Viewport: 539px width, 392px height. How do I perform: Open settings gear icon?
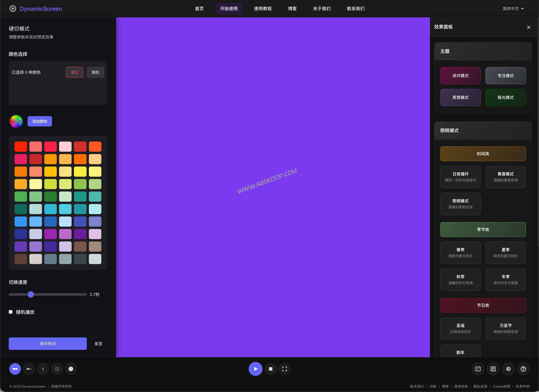point(508,369)
